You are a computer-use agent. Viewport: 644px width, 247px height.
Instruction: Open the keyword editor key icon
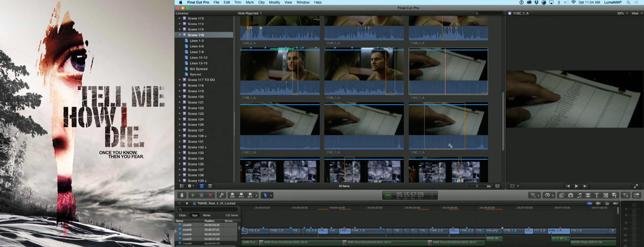coord(221,195)
